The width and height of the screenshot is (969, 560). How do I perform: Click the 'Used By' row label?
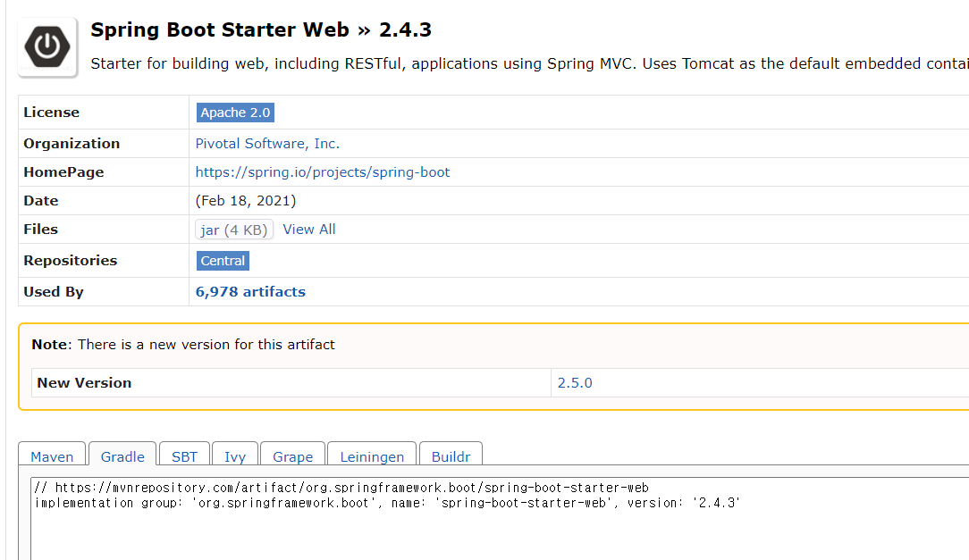click(x=53, y=291)
